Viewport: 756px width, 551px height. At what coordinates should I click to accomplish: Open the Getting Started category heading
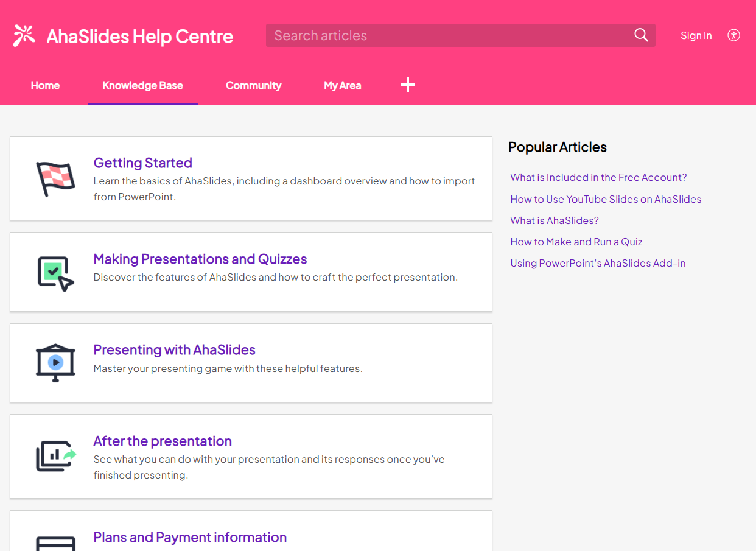[x=142, y=163]
